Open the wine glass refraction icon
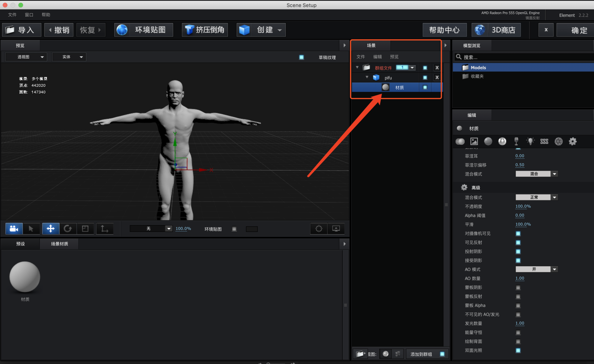594x364 pixels. click(x=516, y=141)
